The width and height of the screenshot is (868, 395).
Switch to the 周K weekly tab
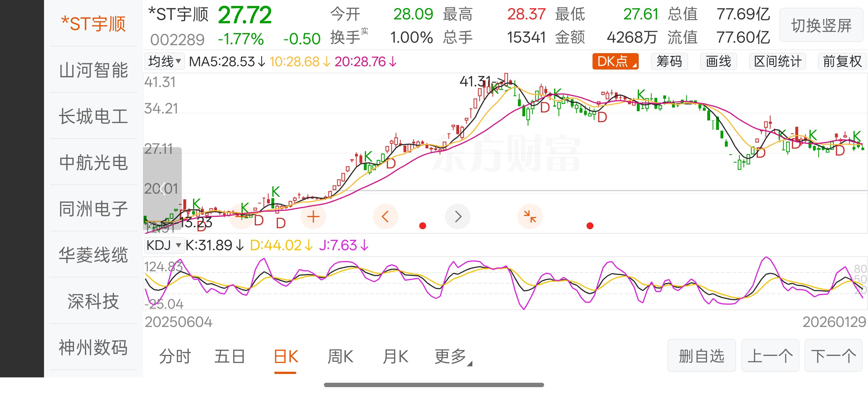pyautogui.click(x=340, y=357)
